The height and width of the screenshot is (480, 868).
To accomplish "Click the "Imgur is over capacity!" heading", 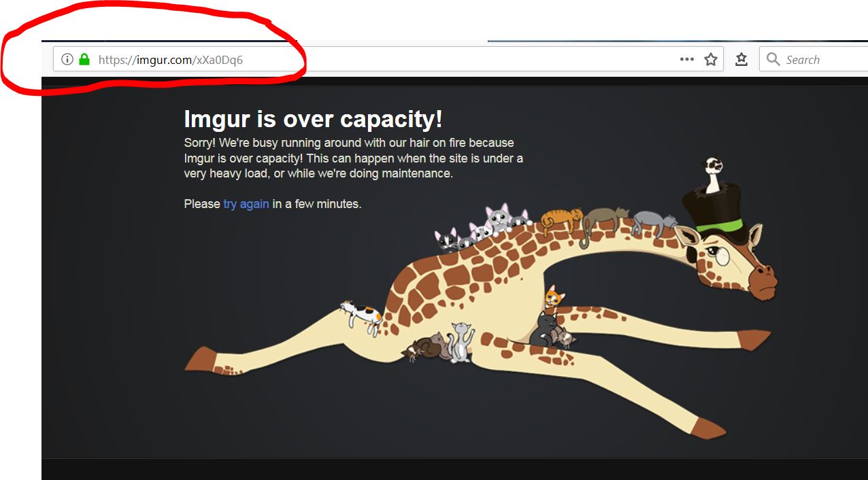I will click(x=313, y=119).
